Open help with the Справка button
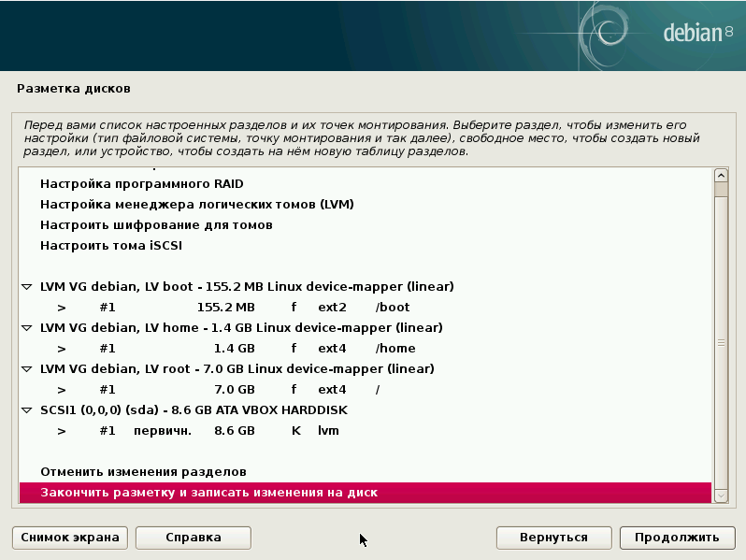Viewport: 746px width, 560px height. coord(194,538)
